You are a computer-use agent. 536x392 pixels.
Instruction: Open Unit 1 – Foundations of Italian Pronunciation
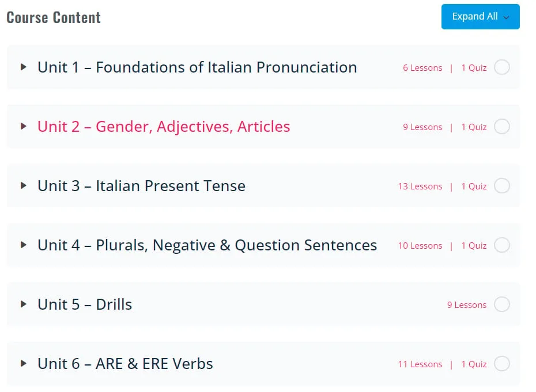pyautogui.click(x=197, y=67)
